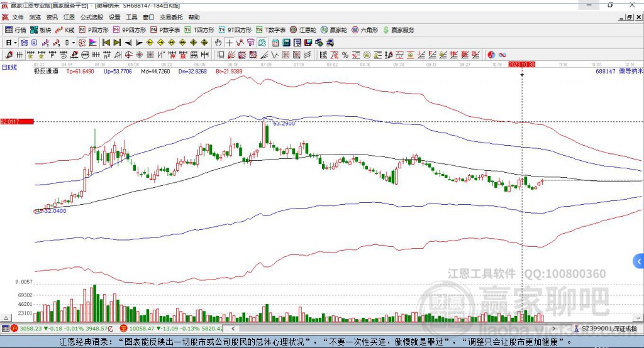644x348 pixels.
Task: Open the 9P四方形 tool
Action: point(130,30)
